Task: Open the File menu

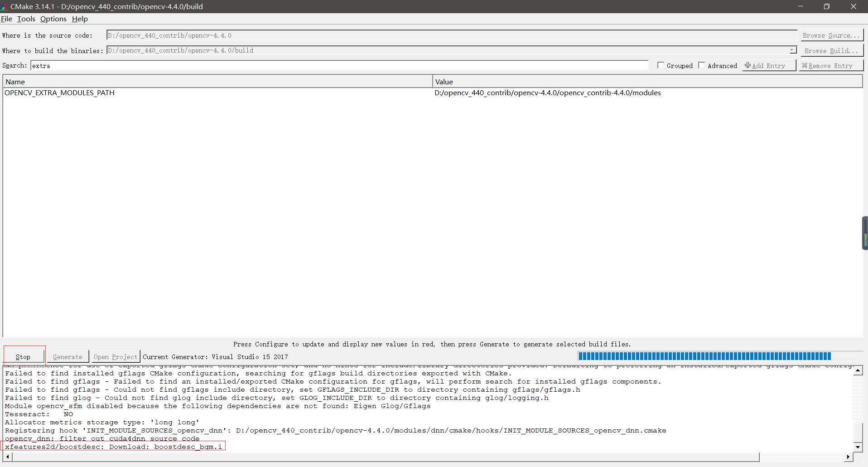Action: tap(7, 19)
